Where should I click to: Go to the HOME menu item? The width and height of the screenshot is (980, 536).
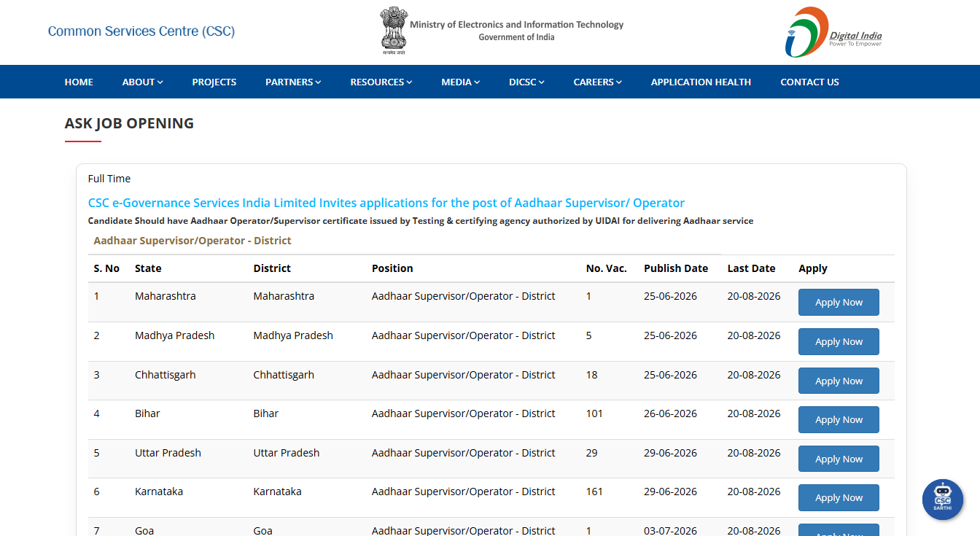[79, 82]
